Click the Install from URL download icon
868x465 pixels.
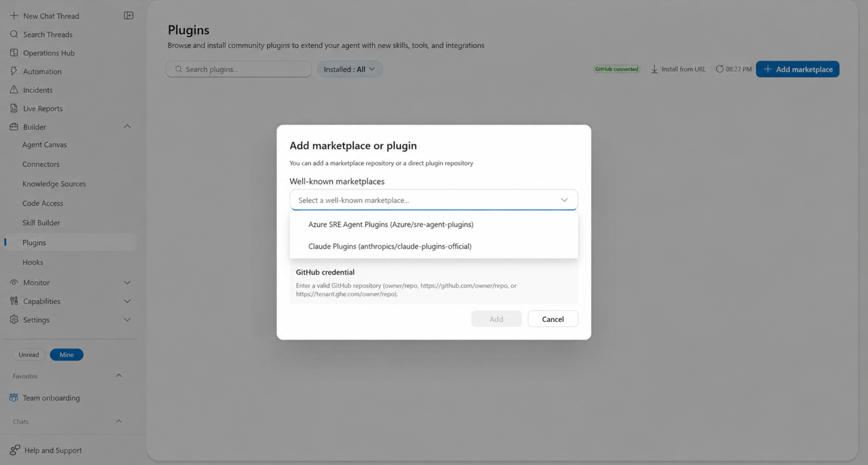tap(654, 69)
